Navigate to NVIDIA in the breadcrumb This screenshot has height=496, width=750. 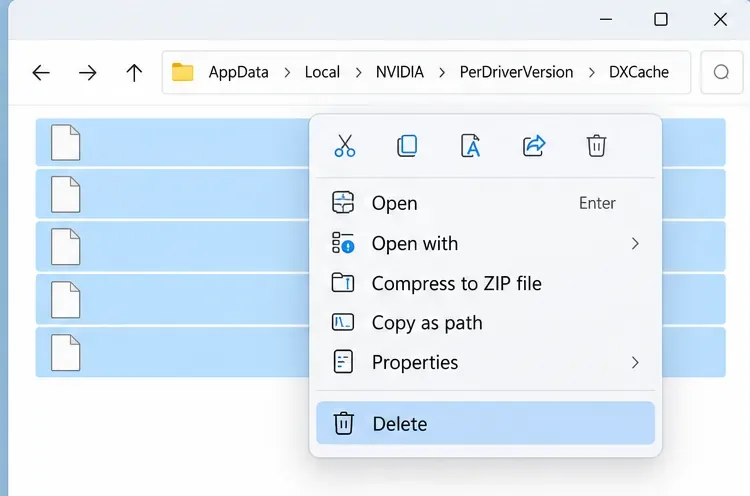400,72
